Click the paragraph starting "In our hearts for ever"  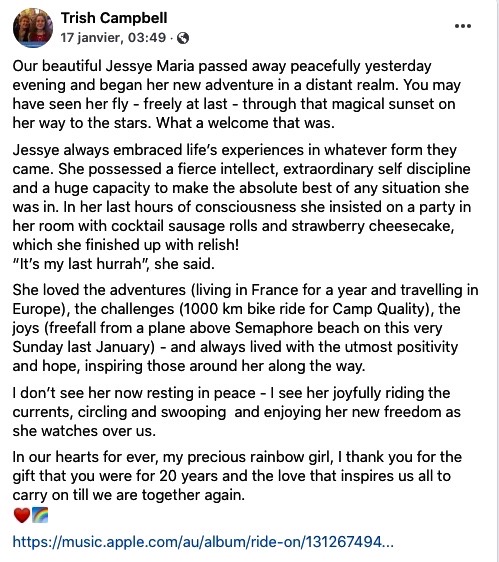(x=237, y=476)
